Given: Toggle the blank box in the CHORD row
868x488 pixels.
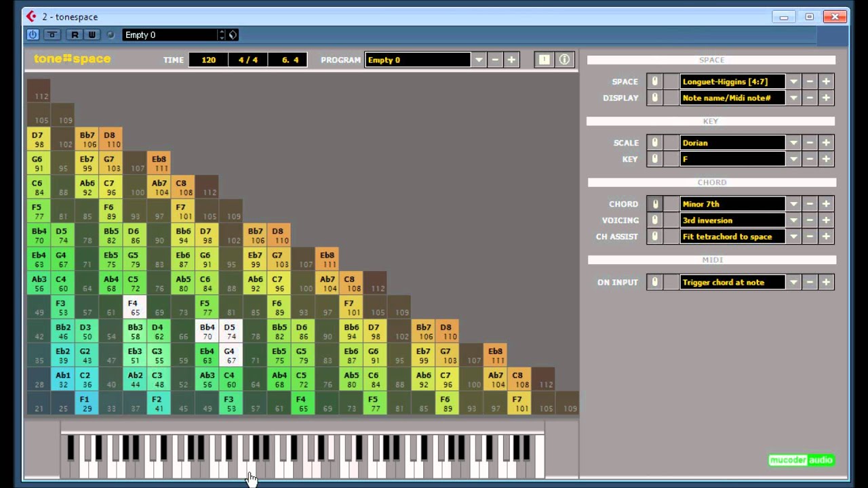Looking at the screenshot, I should (671, 203).
